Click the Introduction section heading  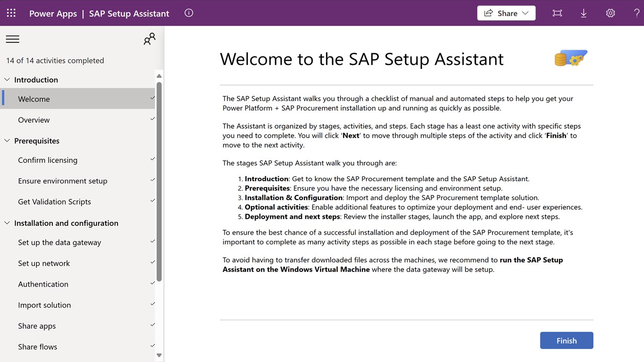click(x=36, y=79)
